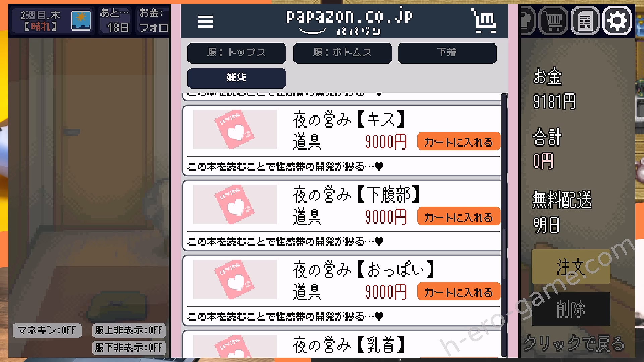Click the 注文 order button
Screen dimensions: 644x362
571,267
